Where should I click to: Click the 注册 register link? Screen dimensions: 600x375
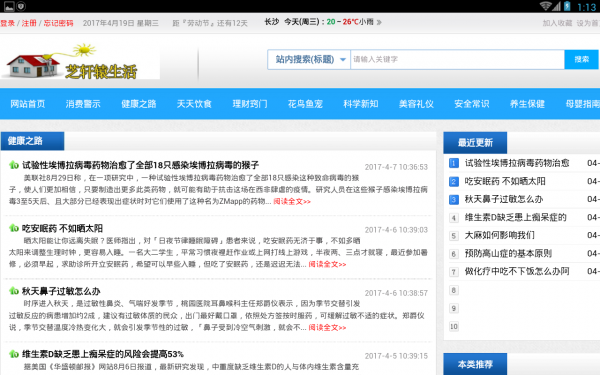(29, 23)
